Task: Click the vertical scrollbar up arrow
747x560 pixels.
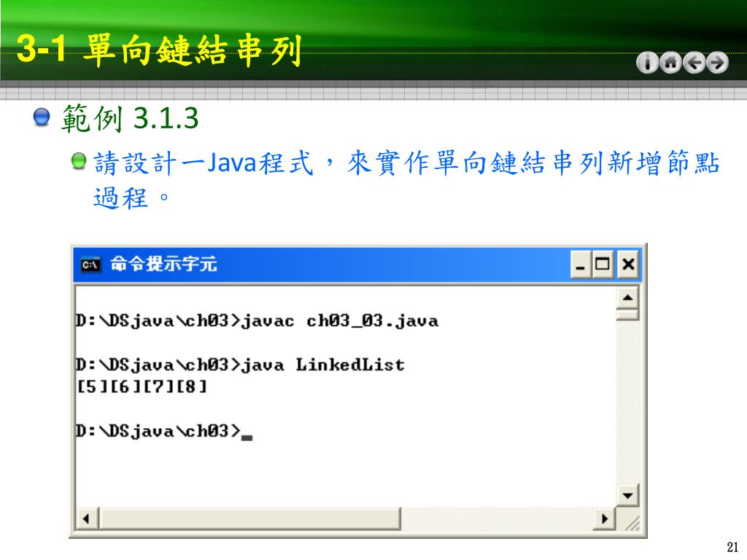Action: tap(627, 298)
